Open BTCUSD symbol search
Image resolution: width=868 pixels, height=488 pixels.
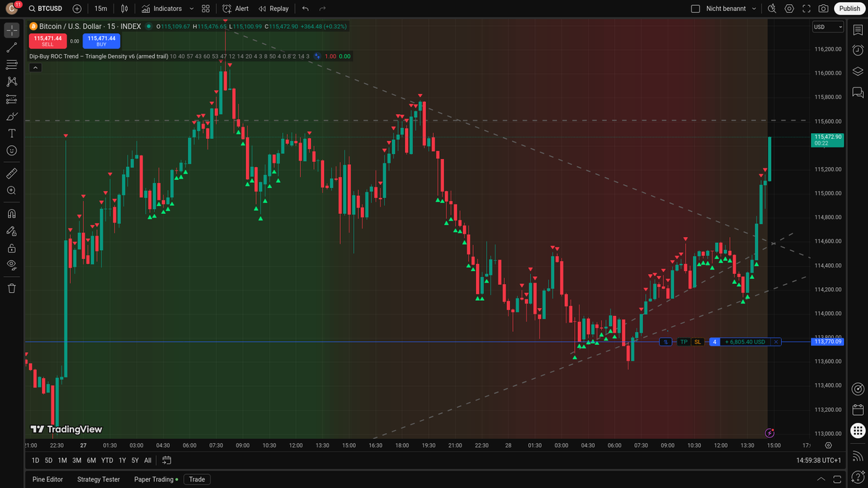(45, 9)
